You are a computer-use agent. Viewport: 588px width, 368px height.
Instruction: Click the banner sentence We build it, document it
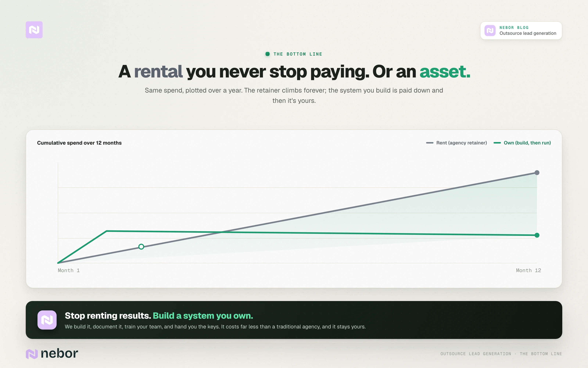pos(215,327)
